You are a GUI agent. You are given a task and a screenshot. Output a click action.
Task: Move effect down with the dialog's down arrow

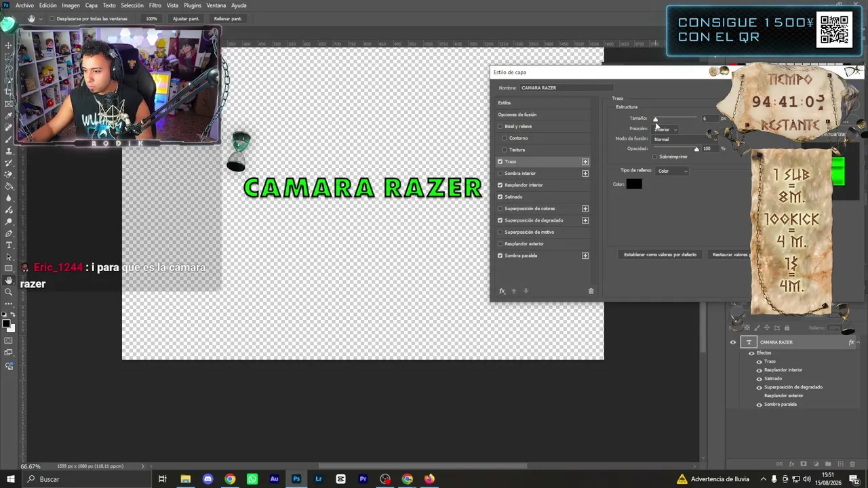click(x=526, y=291)
